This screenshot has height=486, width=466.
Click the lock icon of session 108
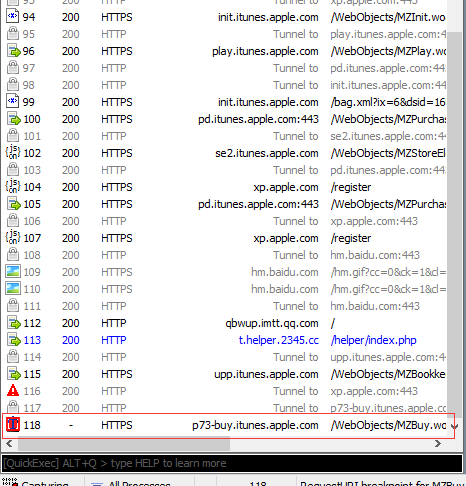coord(13,255)
